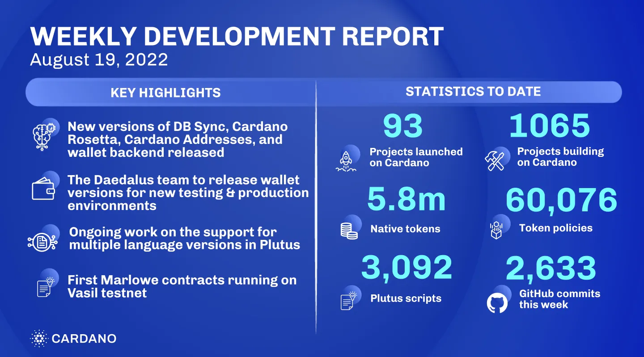
Task: Click the date August 19, 2022
Action: coord(99,59)
